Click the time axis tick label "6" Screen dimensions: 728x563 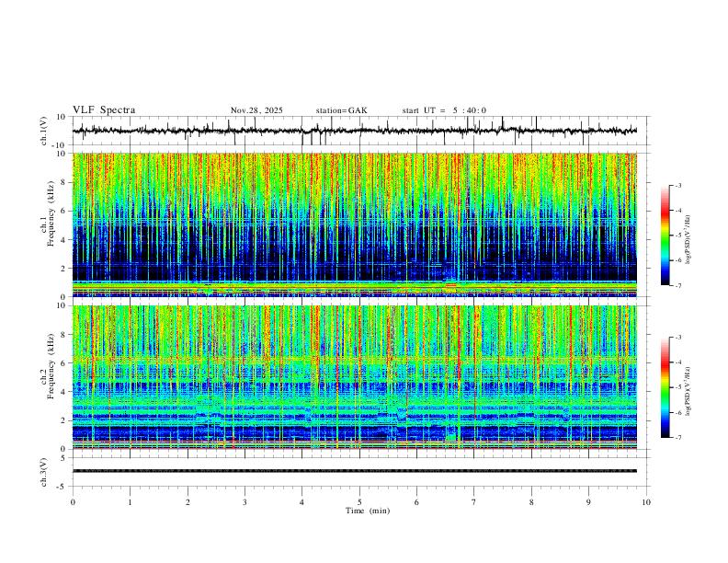(416, 502)
